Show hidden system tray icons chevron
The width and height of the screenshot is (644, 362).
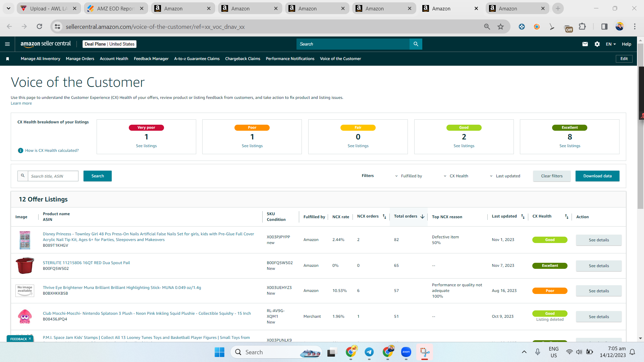tap(524, 352)
